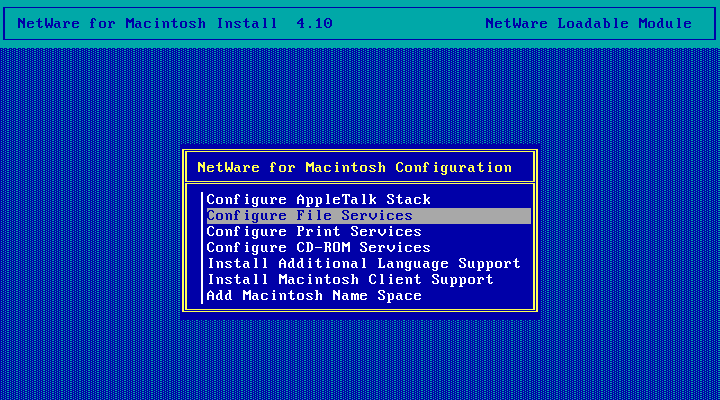720x400 pixels.
Task: Click the NetWare for Macintosh Configuration title
Action: coord(354,167)
